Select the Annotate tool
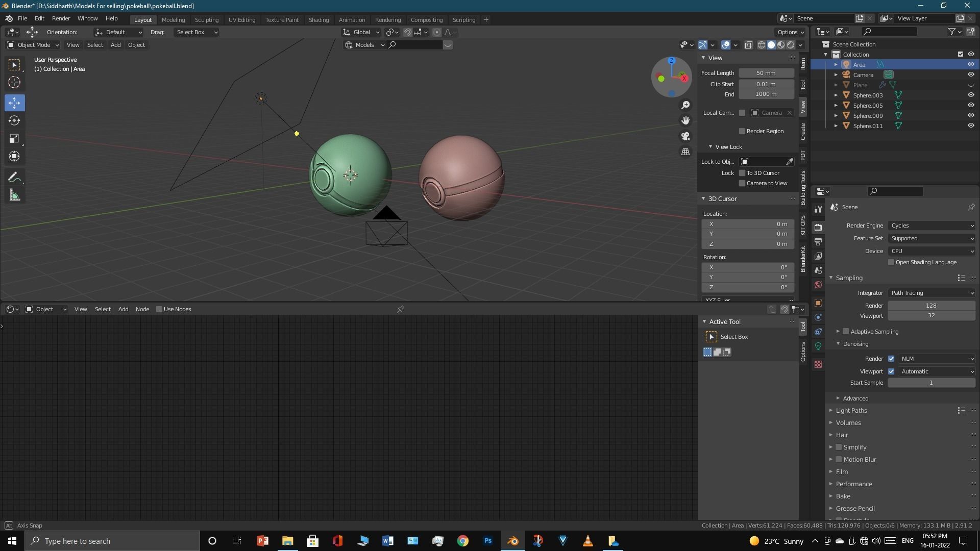This screenshot has width=980, height=551. pyautogui.click(x=14, y=177)
